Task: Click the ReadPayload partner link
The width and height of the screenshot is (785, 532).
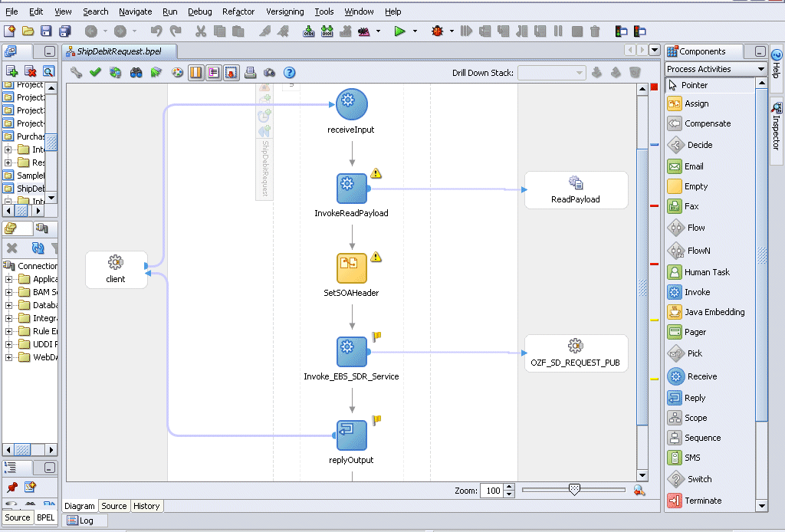Action: point(576,189)
